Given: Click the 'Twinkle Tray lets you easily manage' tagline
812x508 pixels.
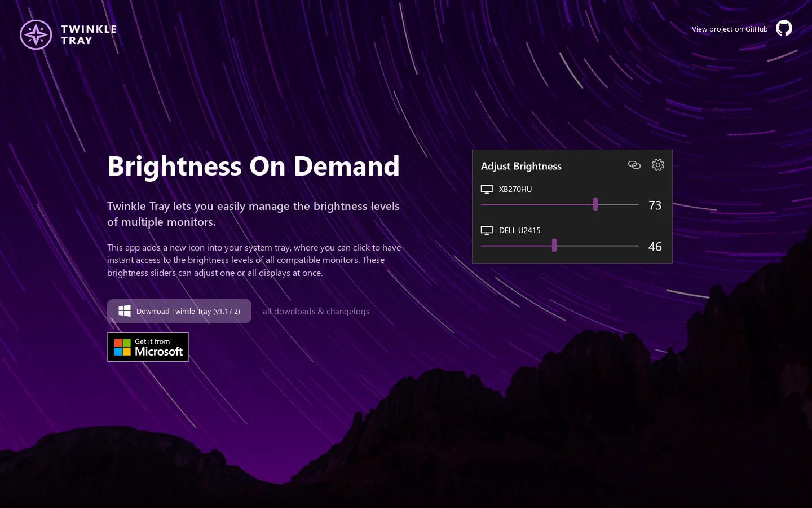Looking at the screenshot, I should (x=254, y=214).
